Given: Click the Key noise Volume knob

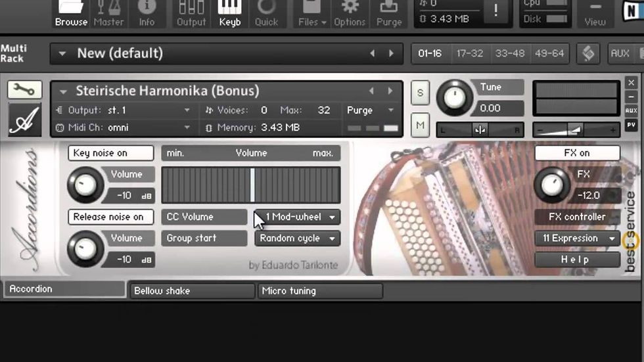Looking at the screenshot, I should click(85, 185).
